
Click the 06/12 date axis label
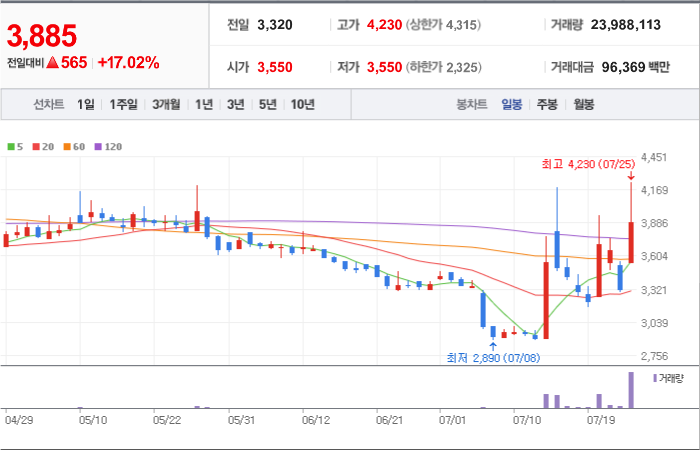[x=316, y=420]
